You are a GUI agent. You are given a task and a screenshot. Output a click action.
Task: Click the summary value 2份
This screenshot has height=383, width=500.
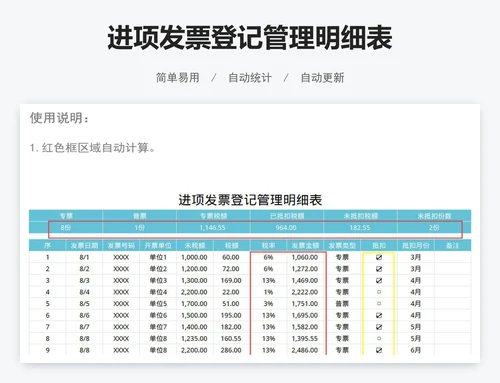(x=434, y=228)
